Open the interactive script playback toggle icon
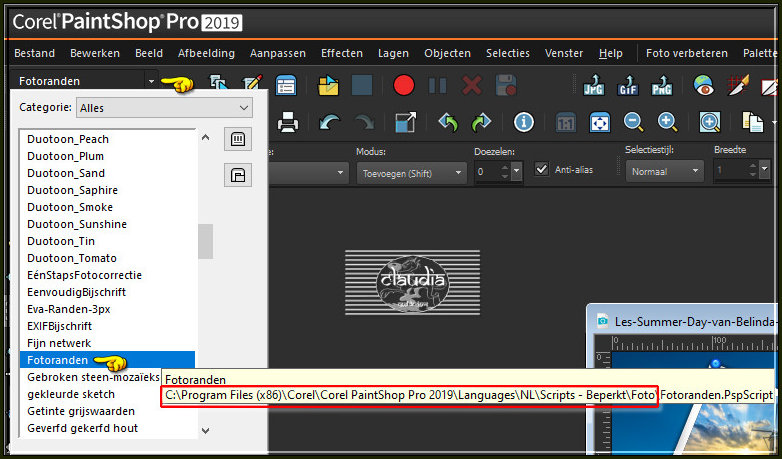Image resolution: width=782 pixels, height=459 pixels. (286, 85)
